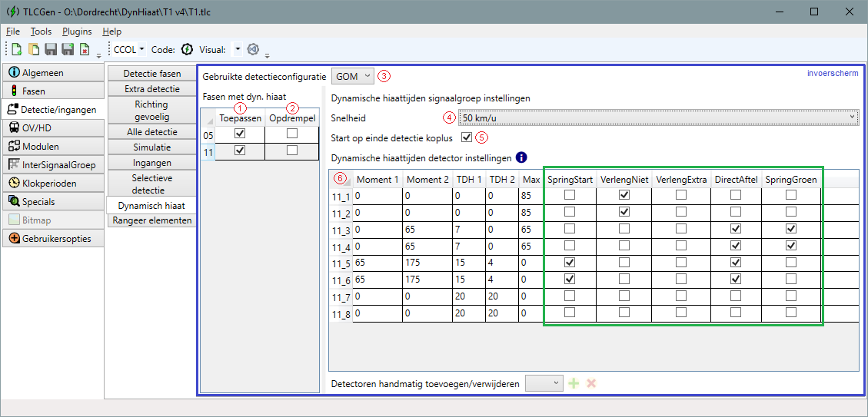Switch to the Algemeen tab
Viewport: 868px width, 417px height.
pyautogui.click(x=52, y=73)
